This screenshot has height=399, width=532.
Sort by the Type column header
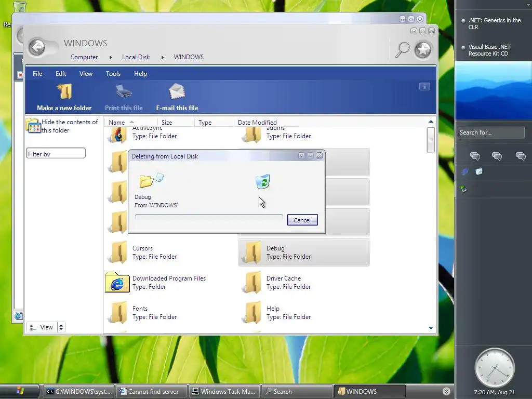click(214, 122)
